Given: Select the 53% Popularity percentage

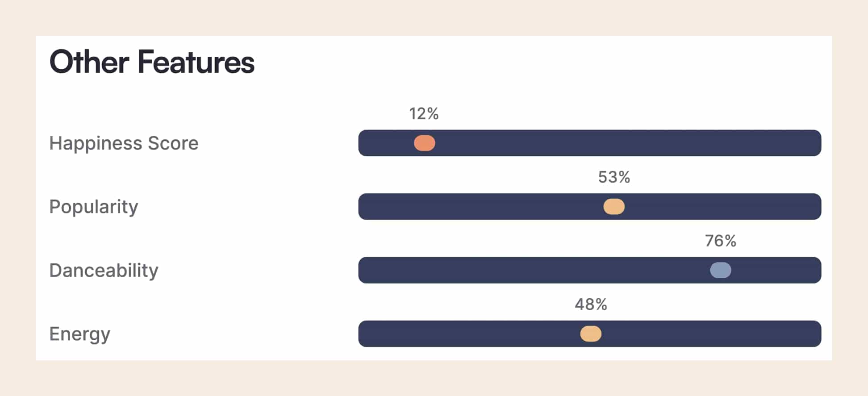Looking at the screenshot, I should coord(614,177).
